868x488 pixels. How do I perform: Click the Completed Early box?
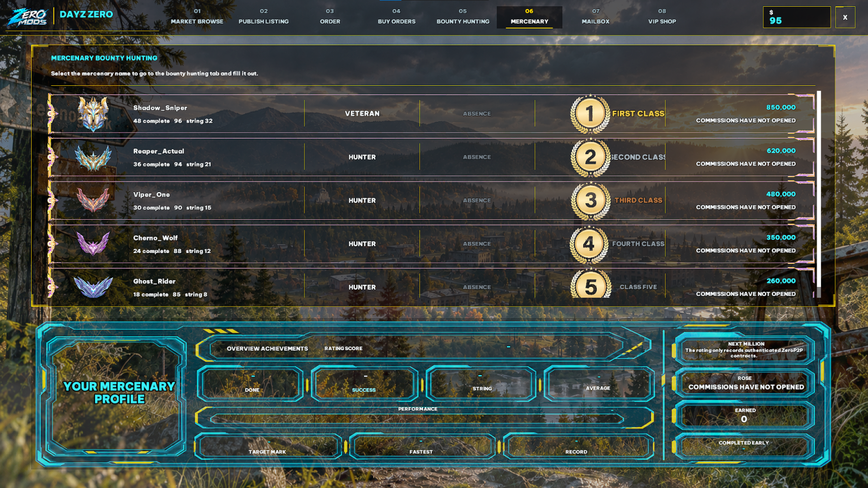[x=745, y=446]
